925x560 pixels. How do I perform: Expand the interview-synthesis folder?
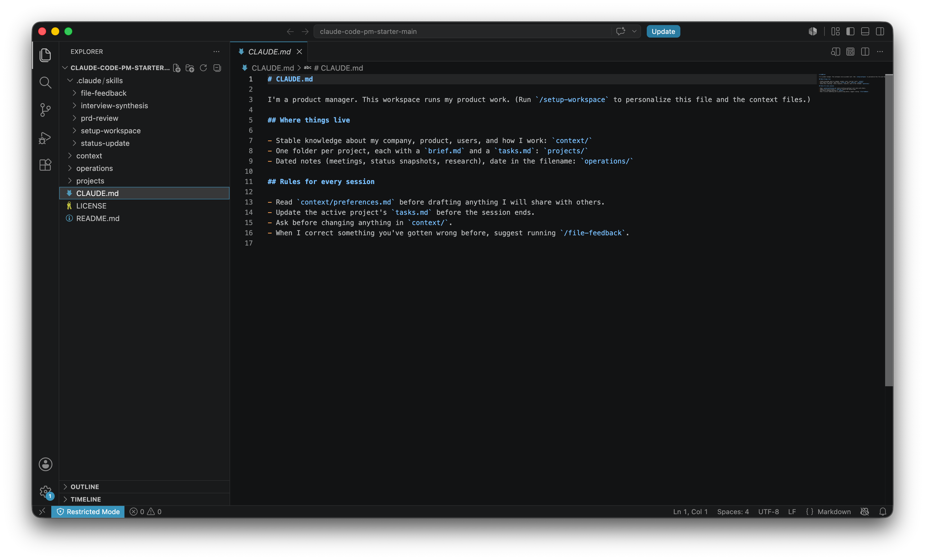[145, 106]
